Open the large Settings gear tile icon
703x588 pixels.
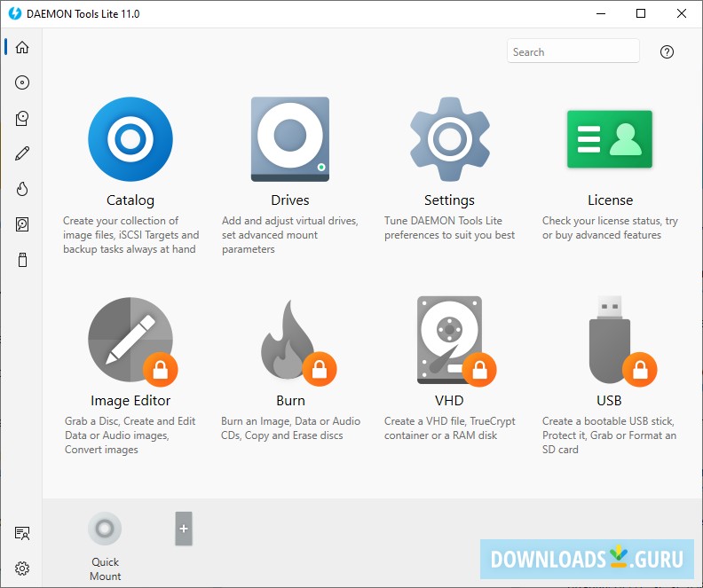(450, 139)
